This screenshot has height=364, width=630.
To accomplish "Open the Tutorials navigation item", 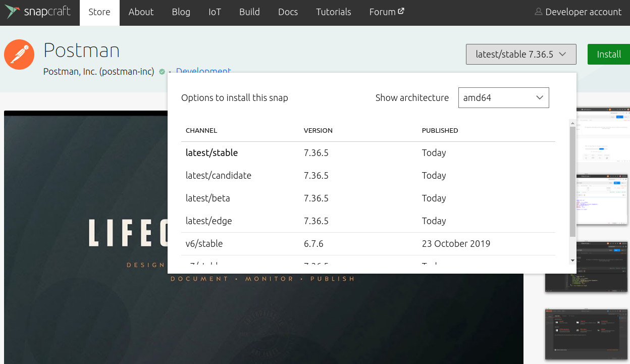I will tap(333, 12).
